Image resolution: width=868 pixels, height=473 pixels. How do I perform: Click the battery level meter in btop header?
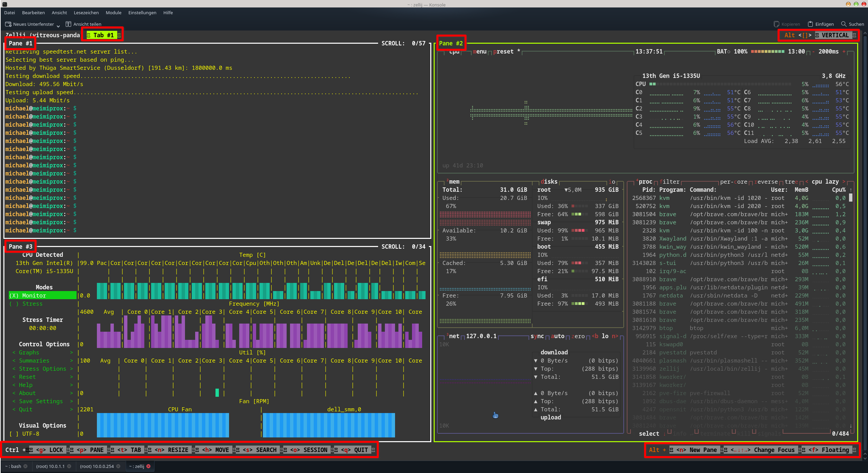pos(768,52)
